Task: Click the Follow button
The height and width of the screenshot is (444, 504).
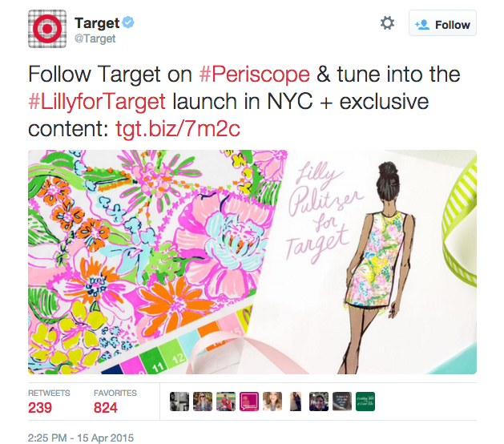Action: coord(442,23)
